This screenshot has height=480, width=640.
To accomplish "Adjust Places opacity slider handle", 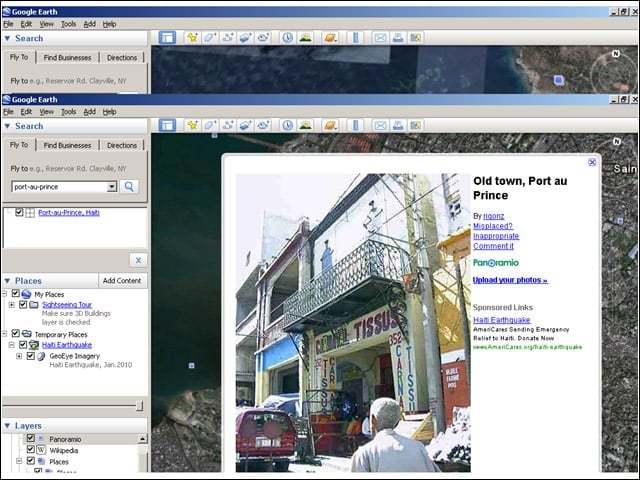I will [x=140, y=405].
